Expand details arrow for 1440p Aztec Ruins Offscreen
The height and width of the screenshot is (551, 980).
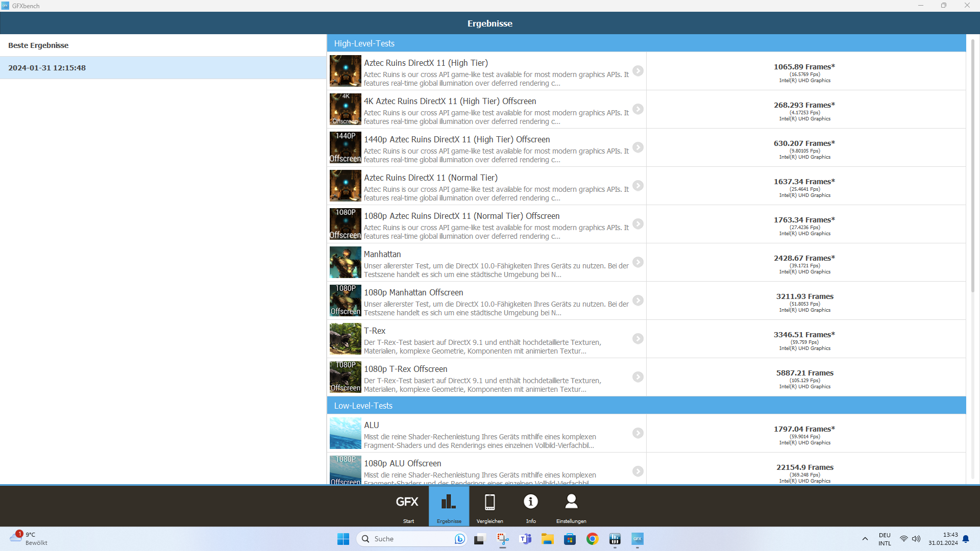coord(638,147)
